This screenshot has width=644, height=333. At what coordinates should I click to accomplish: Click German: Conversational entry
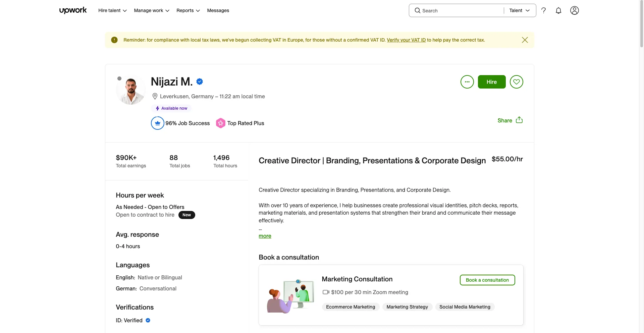[x=146, y=288]
